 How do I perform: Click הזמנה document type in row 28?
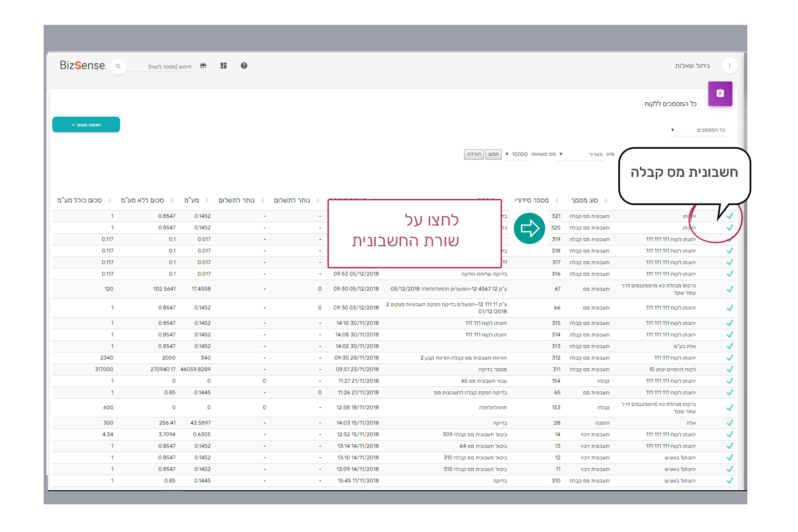pos(602,423)
